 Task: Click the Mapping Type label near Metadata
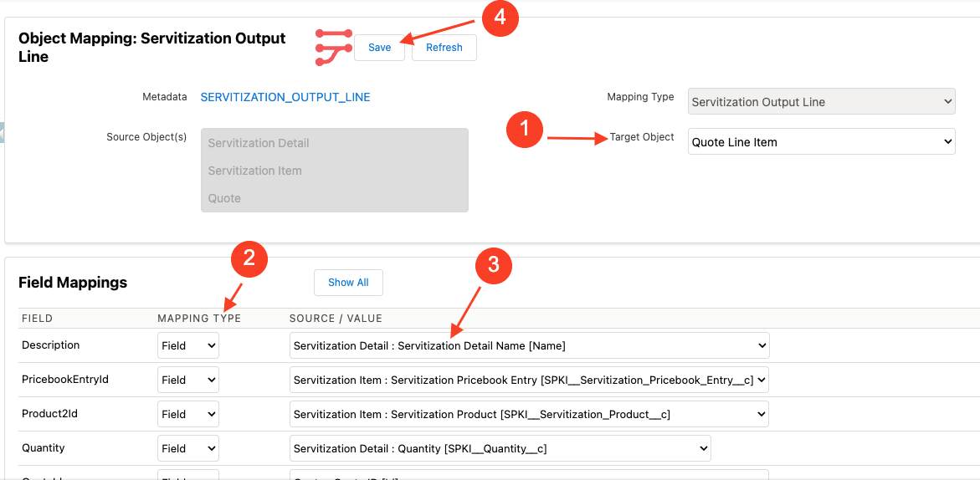(x=640, y=97)
